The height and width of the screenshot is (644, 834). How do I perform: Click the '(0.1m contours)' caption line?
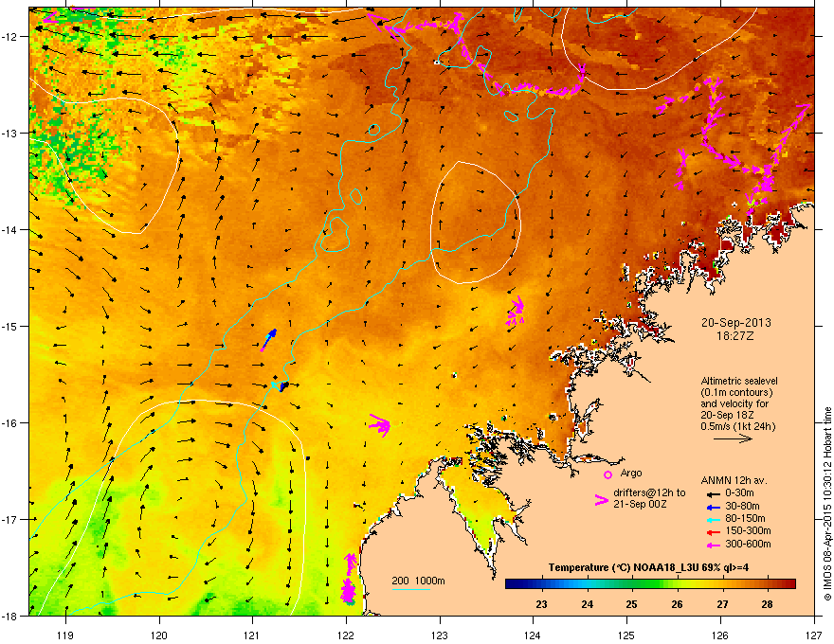pos(736,393)
